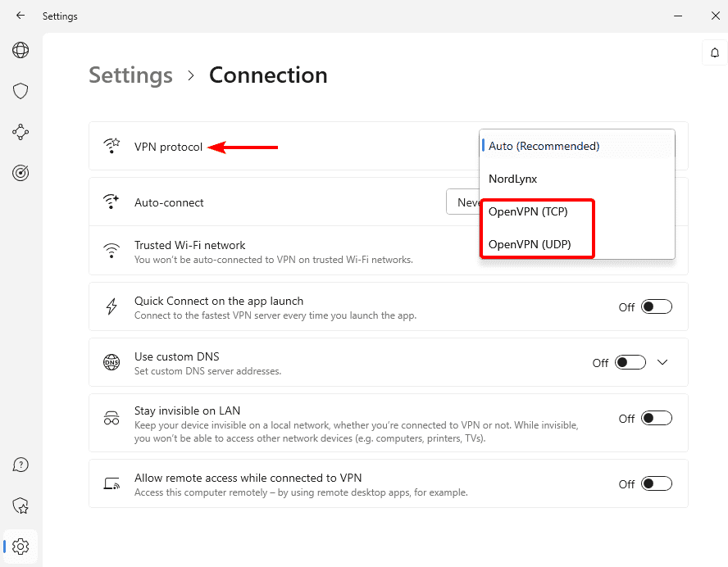Screen dimensions: 728x567
Task: Turn on Stay invisible on LAN
Action: pyautogui.click(x=657, y=418)
